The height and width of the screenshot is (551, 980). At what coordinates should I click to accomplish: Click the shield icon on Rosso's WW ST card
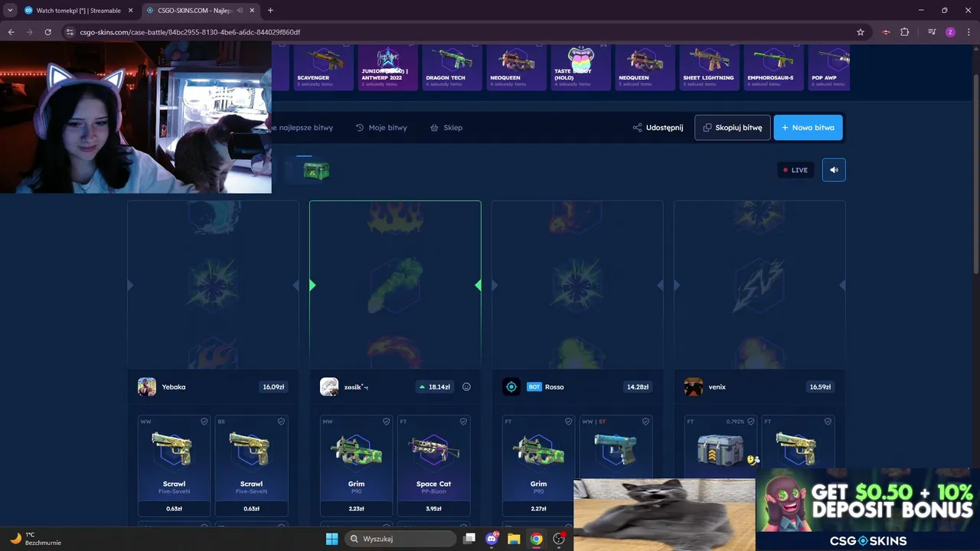tap(646, 421)
